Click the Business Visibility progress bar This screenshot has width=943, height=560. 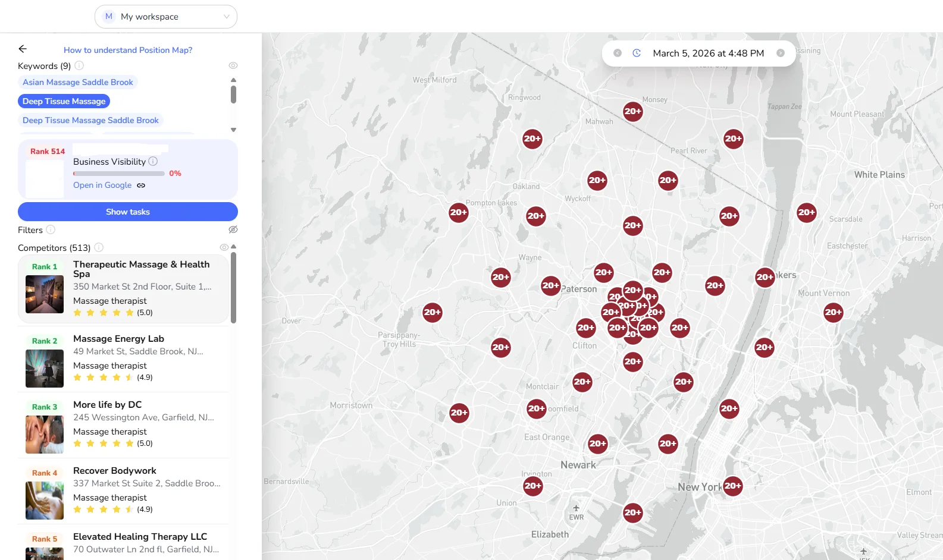point(119,174)
